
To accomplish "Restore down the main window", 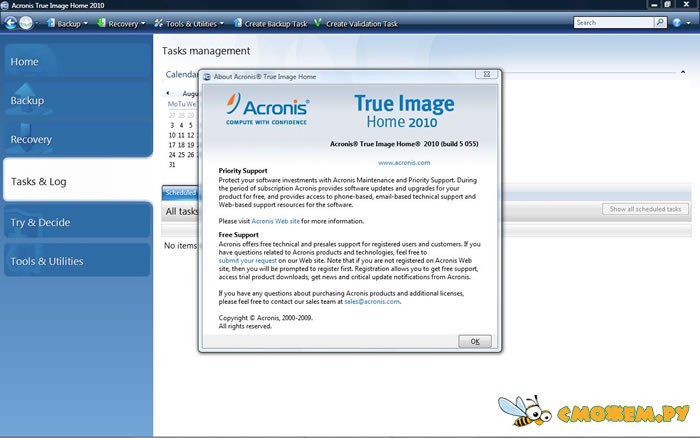I will [667, 4].
